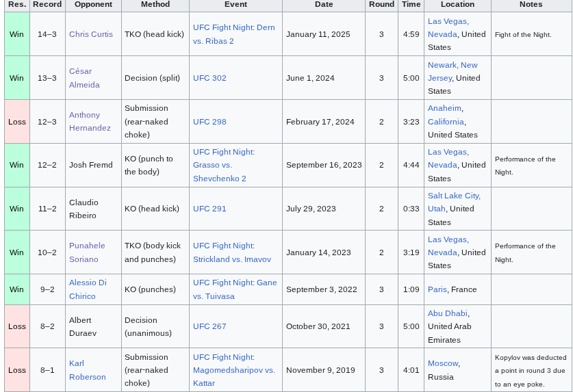Open UFC Fight Night: Dern vs. Ribas 2
The image size is (573, 392).
point(234,34)
